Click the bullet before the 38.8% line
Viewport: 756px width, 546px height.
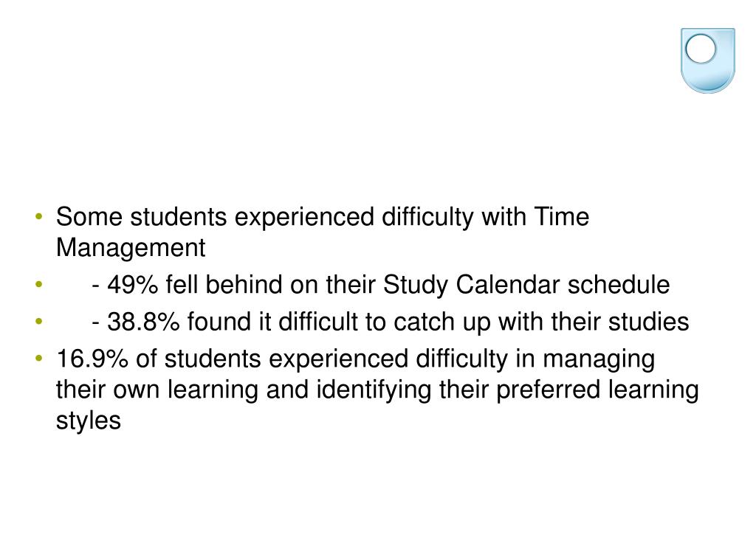pyautogui.click(x=39, y=322)
